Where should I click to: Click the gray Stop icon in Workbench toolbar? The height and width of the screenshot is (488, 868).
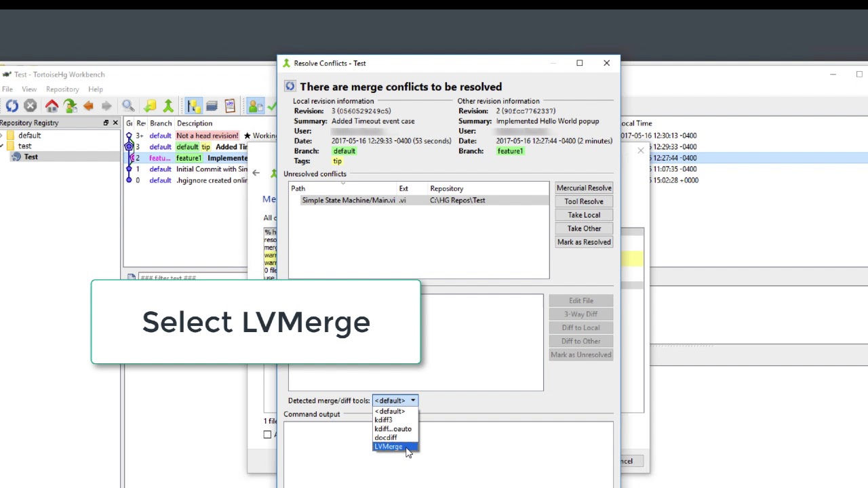[x=30, y=106]
